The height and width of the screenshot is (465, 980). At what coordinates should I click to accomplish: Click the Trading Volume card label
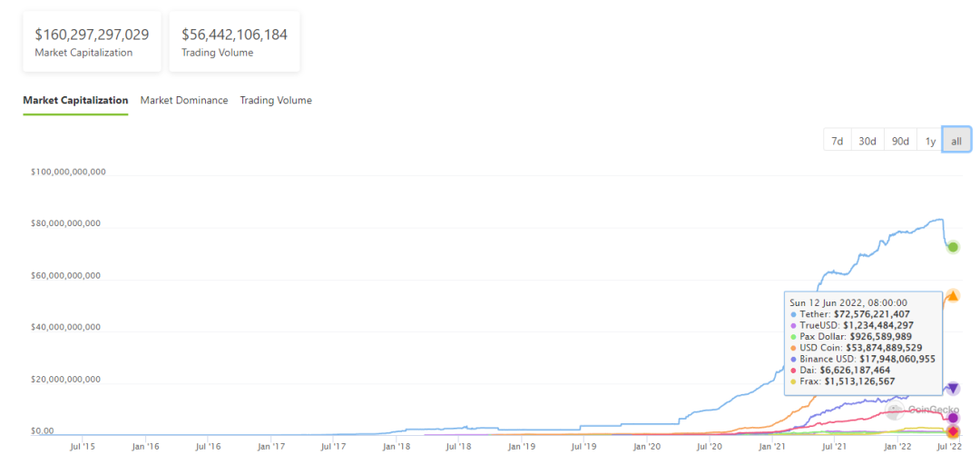(x=218, y=53)
